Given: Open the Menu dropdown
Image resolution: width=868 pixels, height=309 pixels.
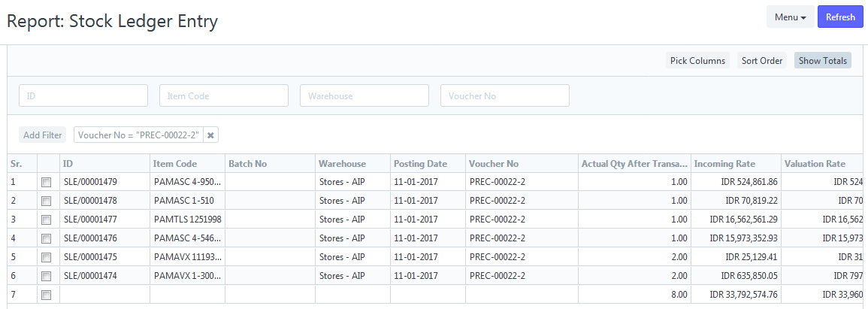Looking at the screenshot, I should click(790, 17).
